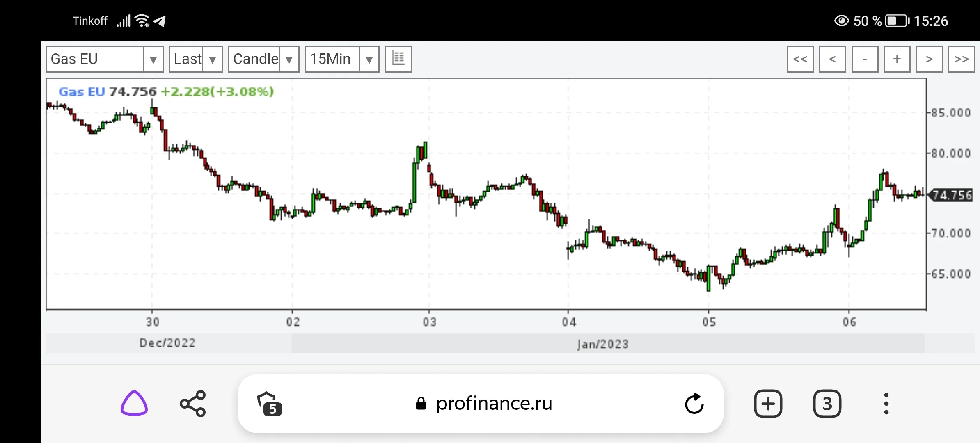Screen dimensions: 980x443
Task: Click the 85.000 price axis label
Action: 951,113
